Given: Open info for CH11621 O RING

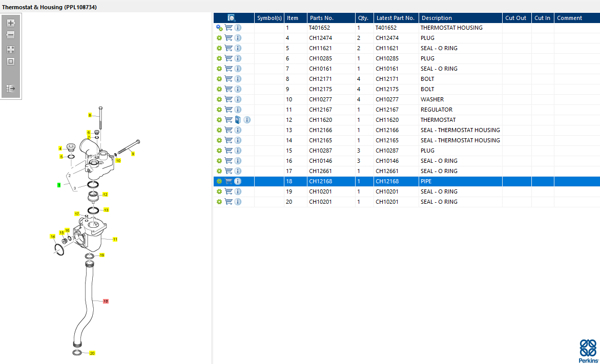Looking at the screenshot, I should point(238,48).
